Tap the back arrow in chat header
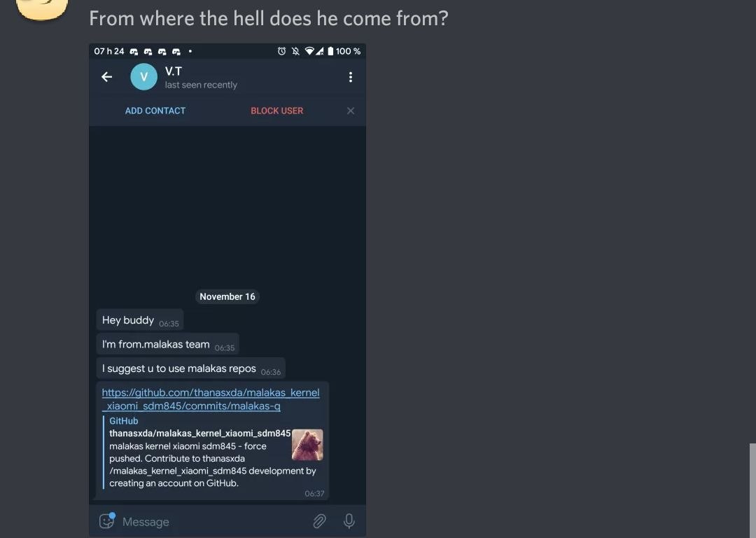The width and height of the screenshot is (756, 538). pos(106,77)
